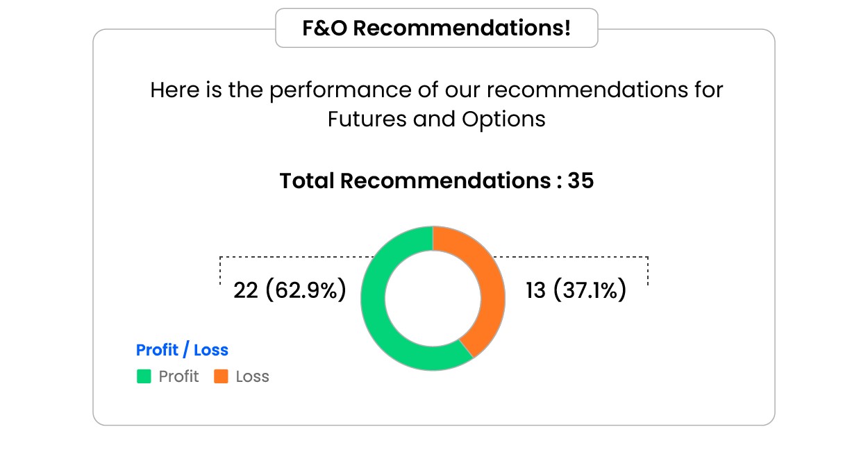Click the word 'Loss' in the blue heading
The height and width of the screenshot is (459, 868).
click(x=211, y=350)
